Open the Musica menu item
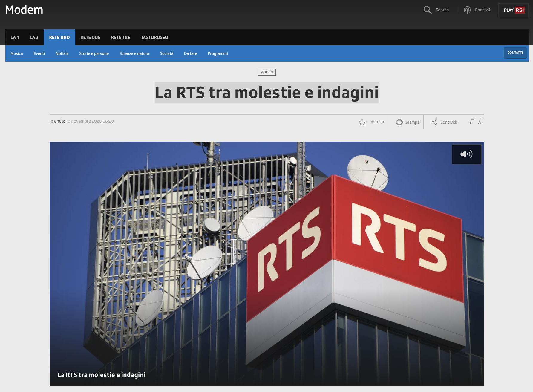 pos(17,53)
